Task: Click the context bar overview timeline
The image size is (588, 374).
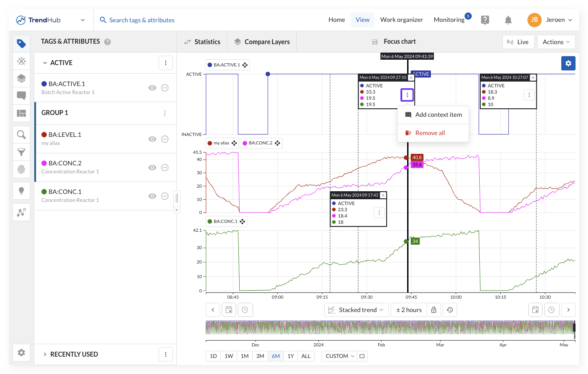Action: pyautogui.click(x=390, y=328)
